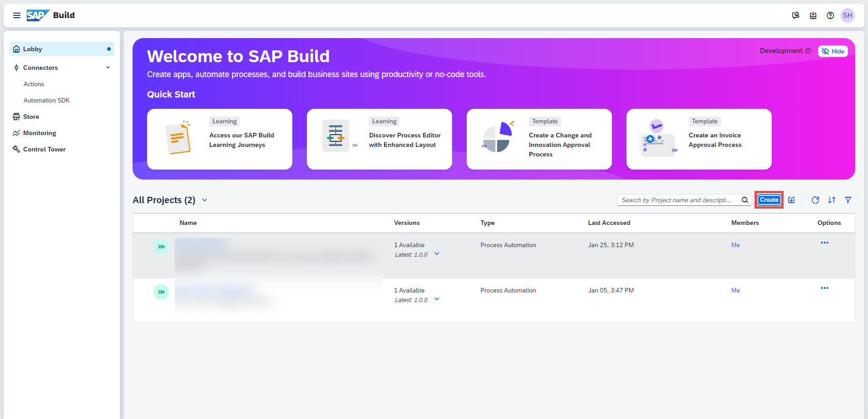Open Change and Innovation Approval Process template
This screenshot has width=868, height=419.
pyautogui.click(x=539, y=139)
